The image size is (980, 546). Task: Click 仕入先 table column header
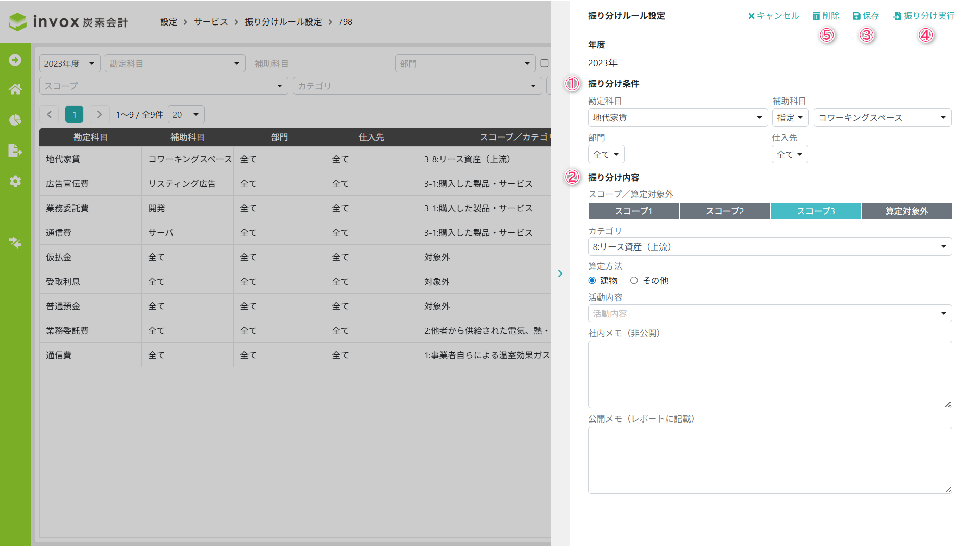371,137
